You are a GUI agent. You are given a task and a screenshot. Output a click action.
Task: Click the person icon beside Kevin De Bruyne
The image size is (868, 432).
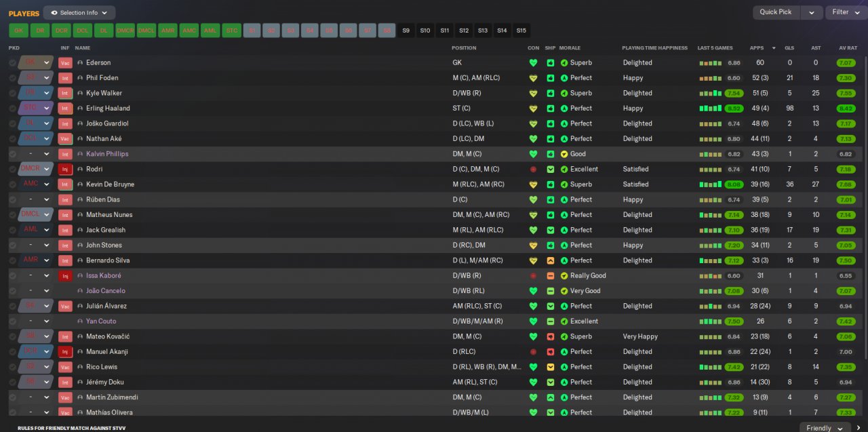coord(80,184)
